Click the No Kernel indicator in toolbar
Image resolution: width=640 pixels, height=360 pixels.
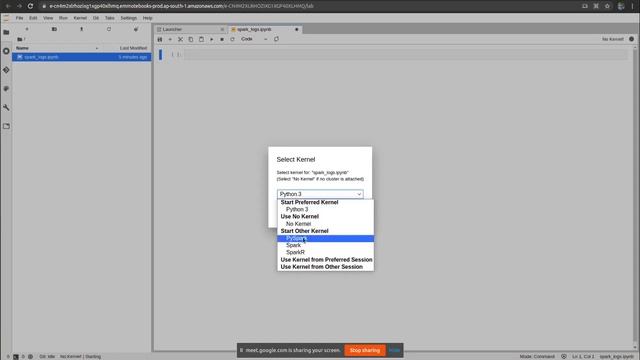(x=613, y=39)
